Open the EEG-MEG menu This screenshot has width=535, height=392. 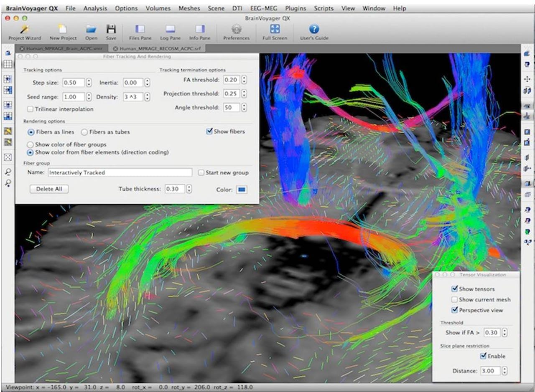click(x=264, y=8)
